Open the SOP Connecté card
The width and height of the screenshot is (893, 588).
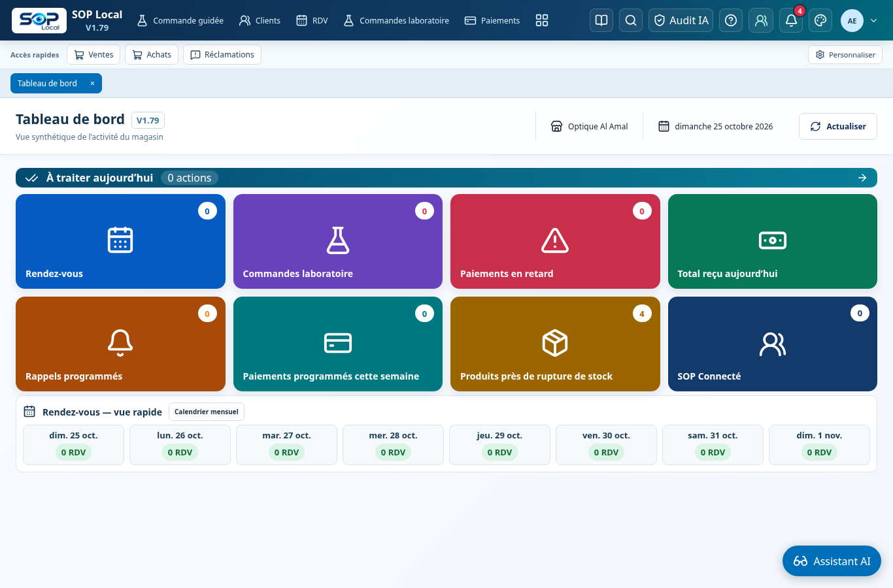(x=773, y=344)
